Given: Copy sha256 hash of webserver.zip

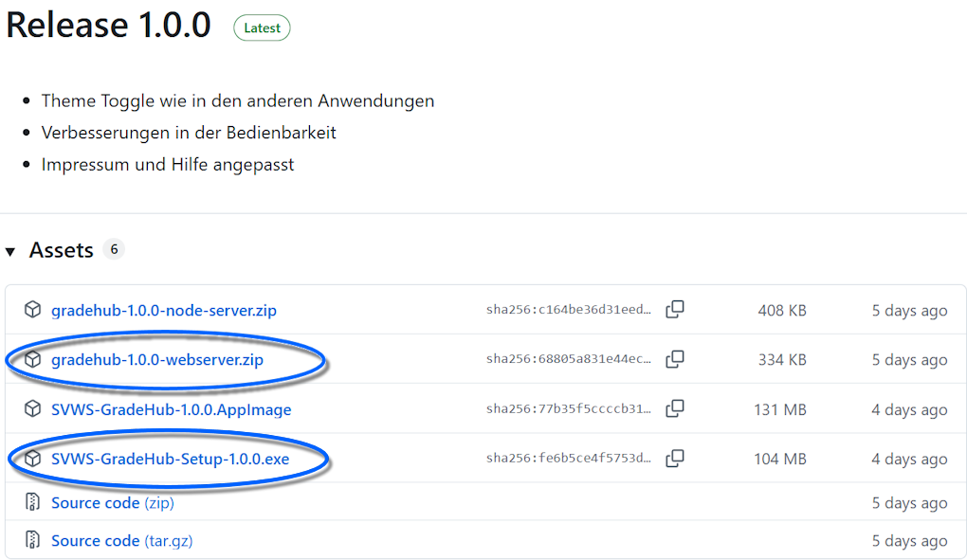Looking at the screenshot, I should pyautogui.click(x=675, y=359).
